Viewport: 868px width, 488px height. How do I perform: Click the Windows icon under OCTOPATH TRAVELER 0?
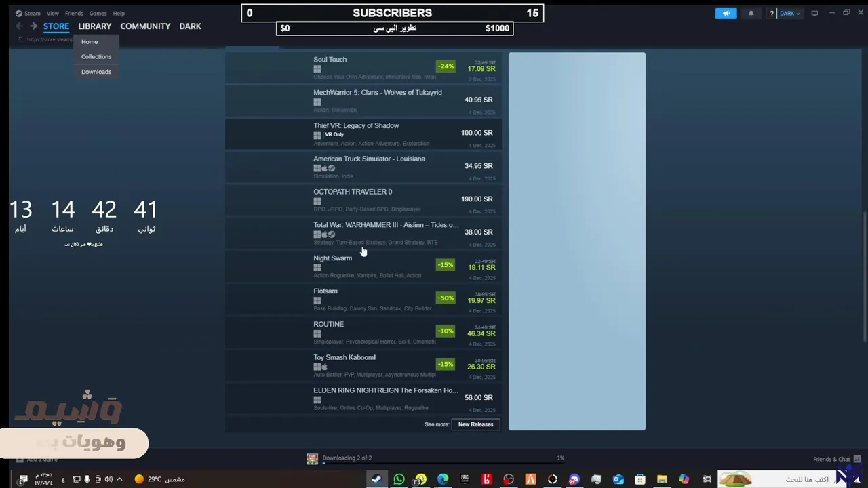[317, 201]
